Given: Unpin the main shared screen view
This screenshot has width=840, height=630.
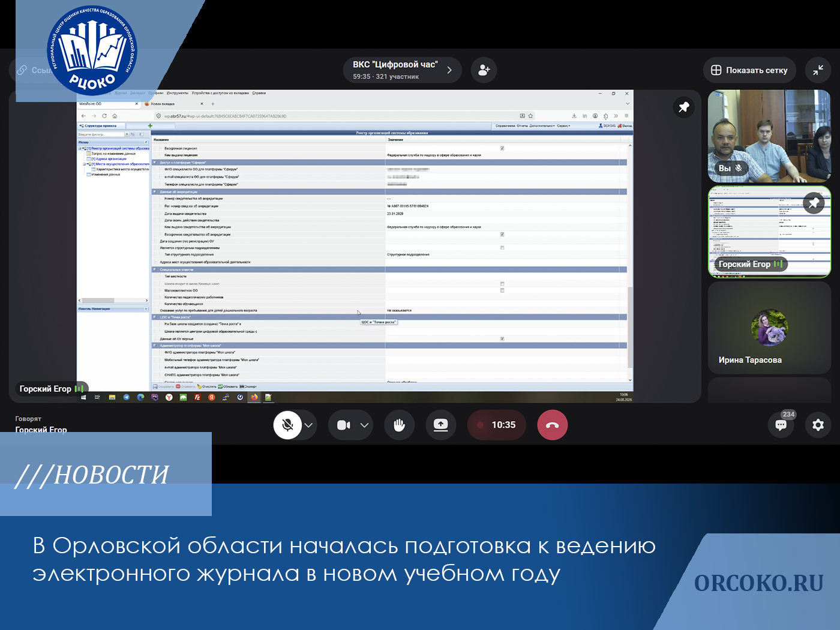Looking at the screenshot, I should coord(683,107).
